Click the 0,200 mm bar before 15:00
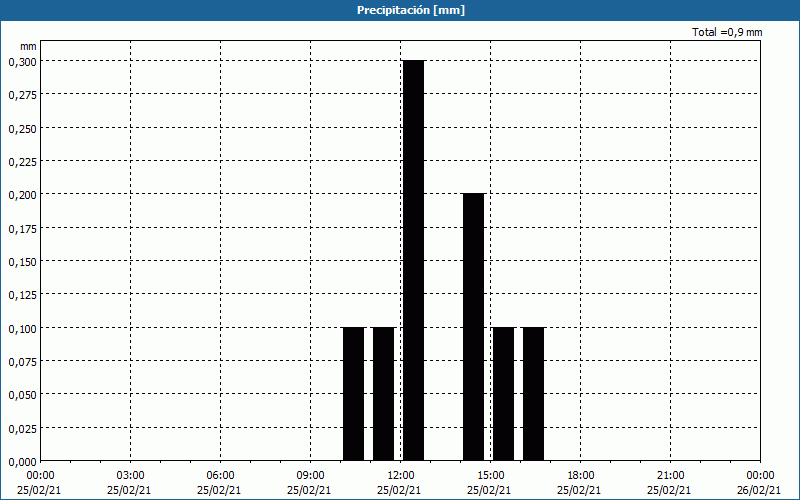 click(473, 327)
